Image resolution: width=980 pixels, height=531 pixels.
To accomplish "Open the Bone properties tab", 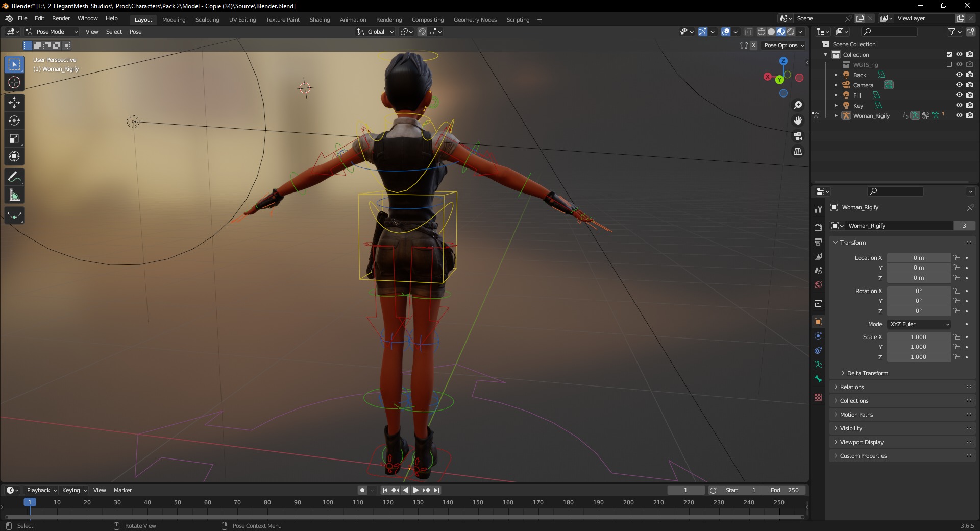I will click(x=818, y=379).
